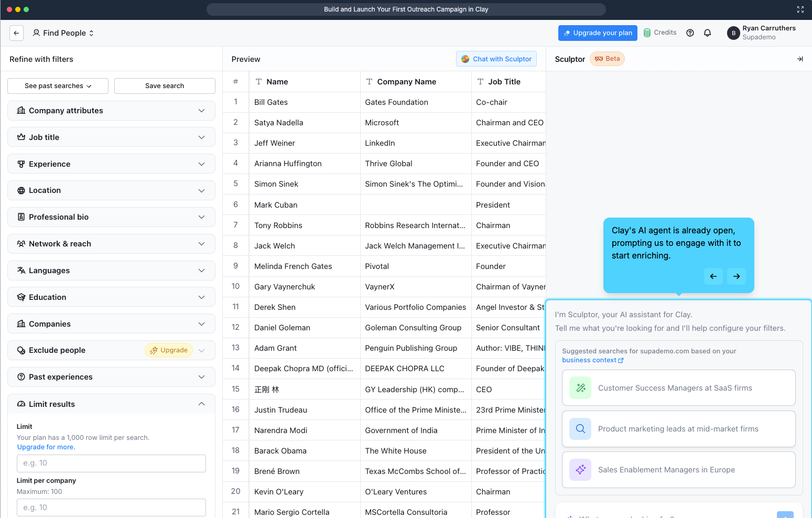Click the Company attributes building icon

tap(21, 111)
